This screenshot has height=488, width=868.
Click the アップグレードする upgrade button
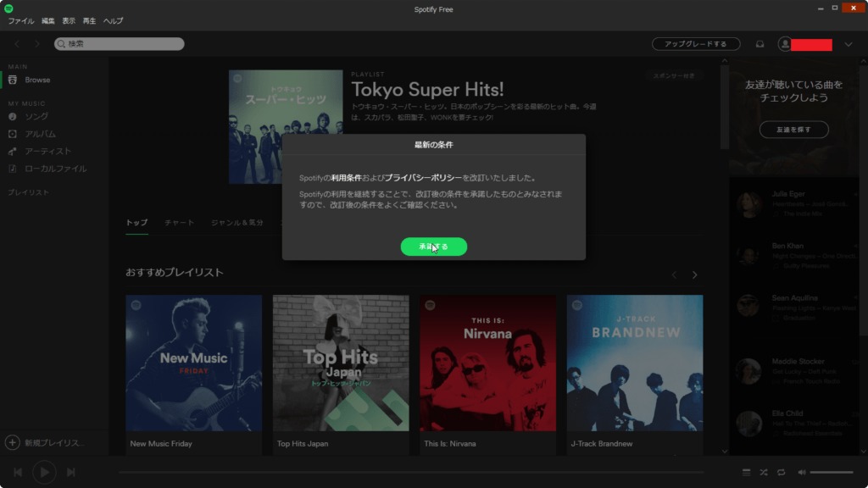pos(696,44)
